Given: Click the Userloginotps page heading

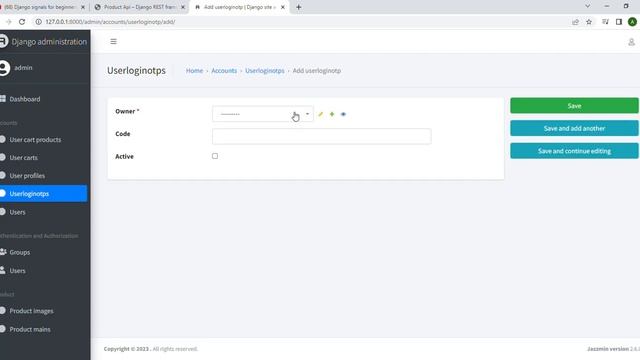Looking at the screenshot, I should click(x=136, y=71).
